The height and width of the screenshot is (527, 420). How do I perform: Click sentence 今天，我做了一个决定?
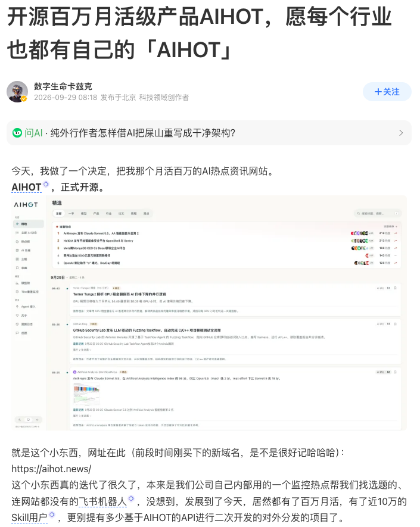(x=59, y=171)
